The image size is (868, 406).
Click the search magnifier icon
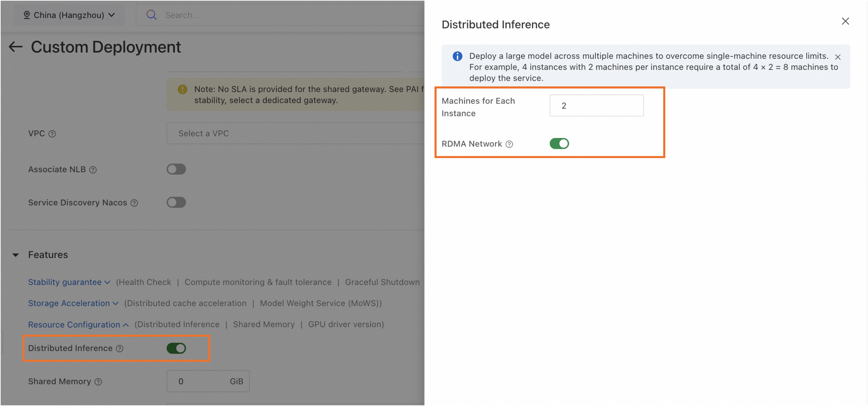coord(151,15)
